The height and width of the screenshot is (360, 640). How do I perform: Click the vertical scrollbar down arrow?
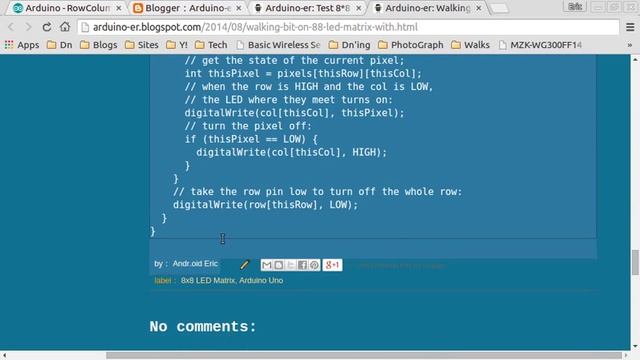[635, 347]
